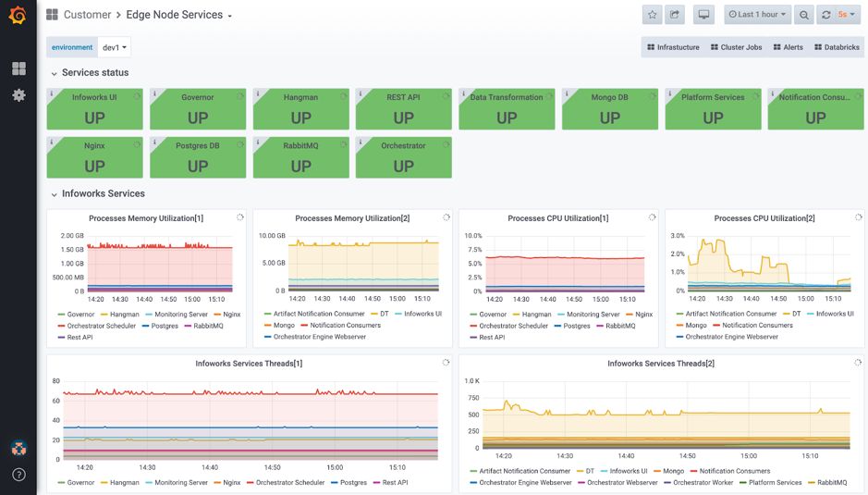This screenshot has height=495, width=868.
Task: Open Processes CPU Utilization[1] panel menu
Action: click(x=558, y=218)
